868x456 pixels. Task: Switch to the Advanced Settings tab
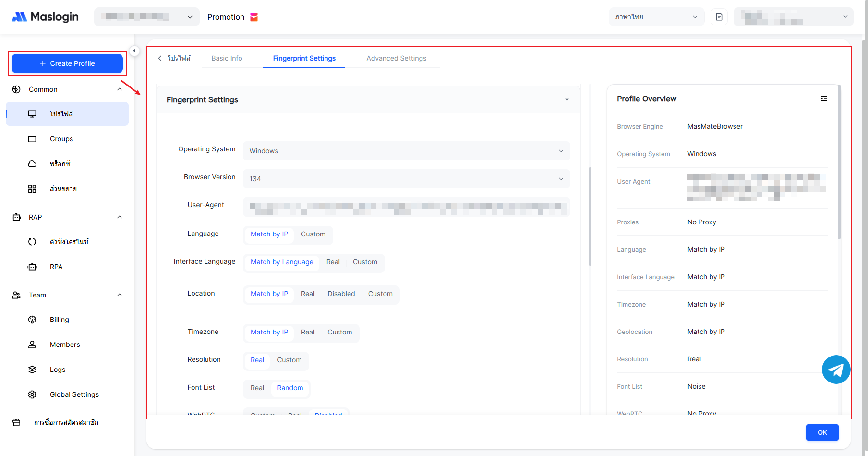pyautogui.click(x=396, y=58)
